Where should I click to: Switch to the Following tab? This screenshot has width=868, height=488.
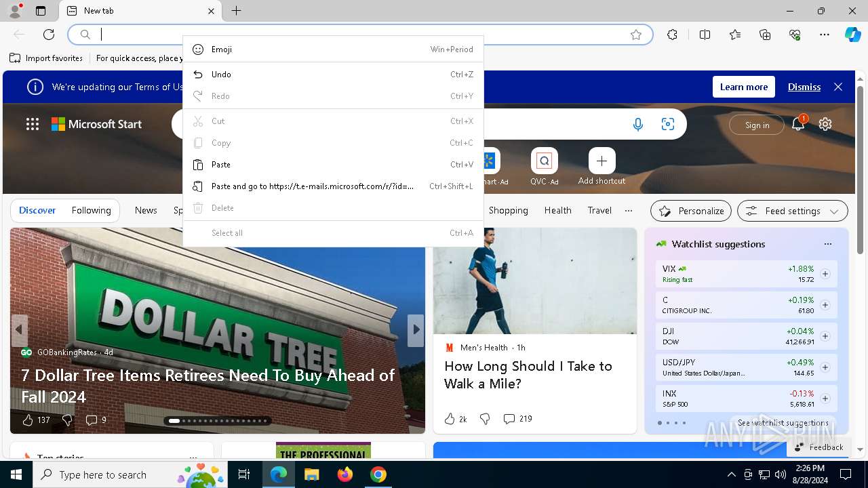[91, 210]
